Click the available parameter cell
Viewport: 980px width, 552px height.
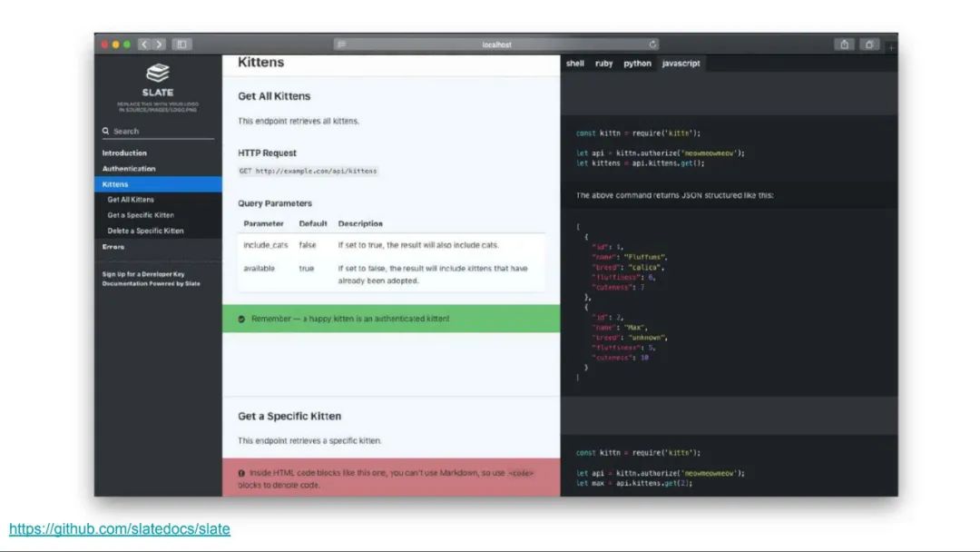click(259, 268)
